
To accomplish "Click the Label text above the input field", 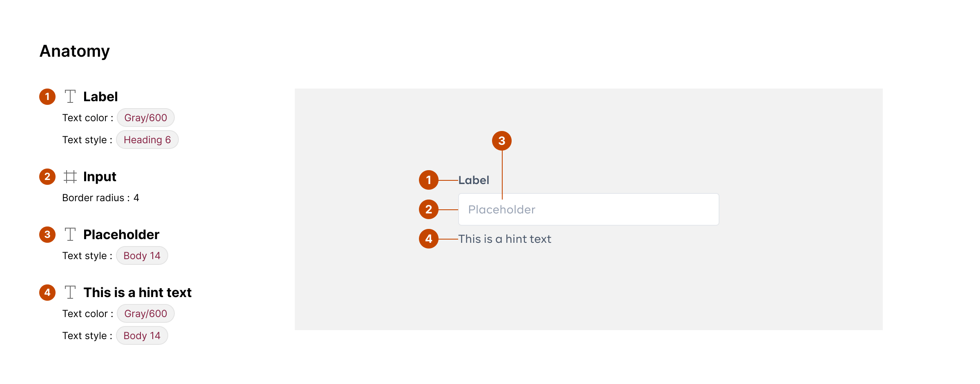I will (474, 180).
